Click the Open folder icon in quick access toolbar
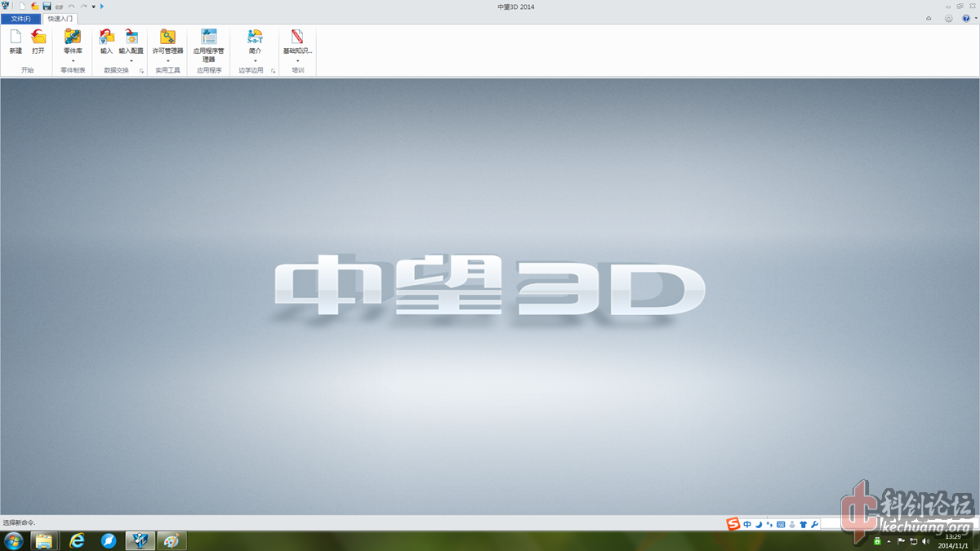Viewport: 980px width, 551px height. [35, 7]
